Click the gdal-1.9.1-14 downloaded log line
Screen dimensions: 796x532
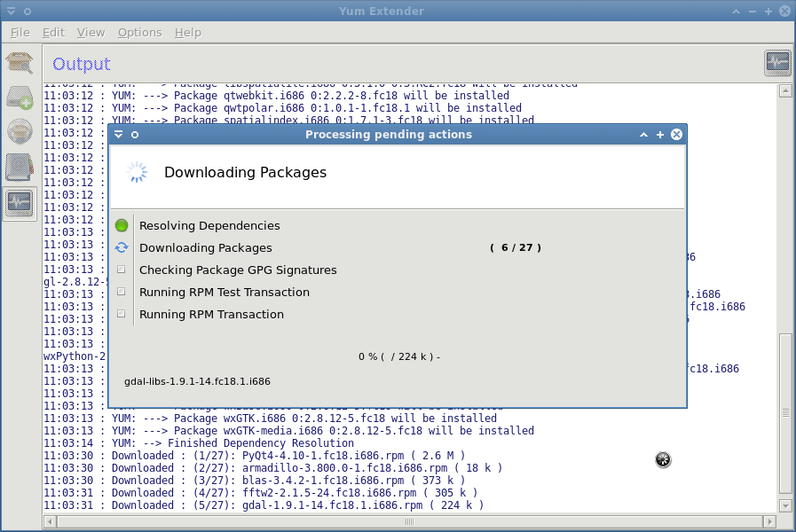pos(264,505)
